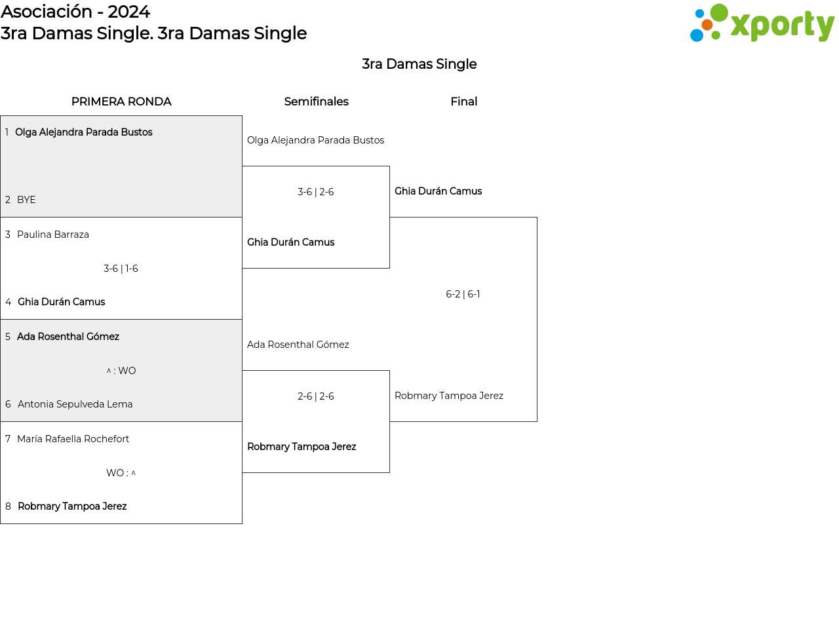Click Robmary Tampoa Jerez in slot 8
The height and width of the screenshot is (644, 839).
point(72,506)
